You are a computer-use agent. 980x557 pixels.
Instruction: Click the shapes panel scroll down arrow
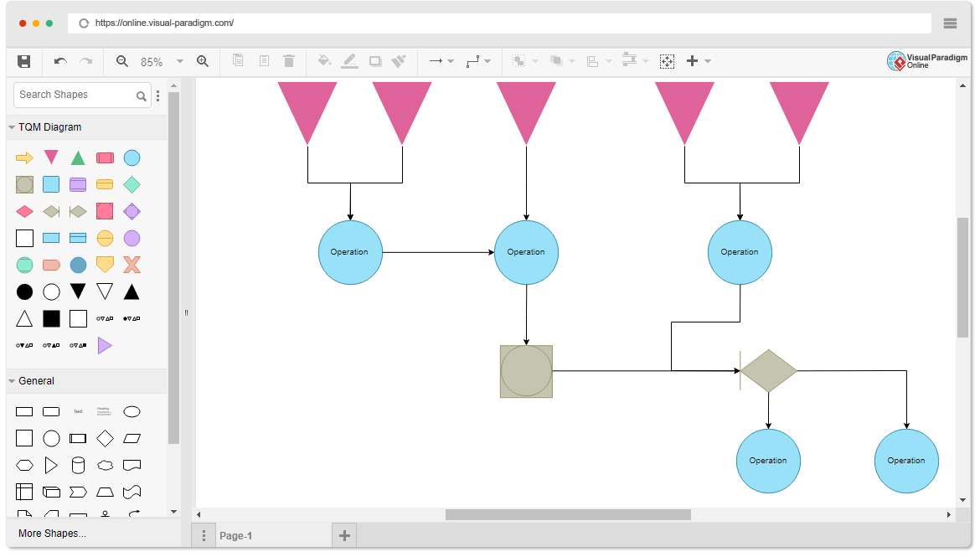coord(173,512)
